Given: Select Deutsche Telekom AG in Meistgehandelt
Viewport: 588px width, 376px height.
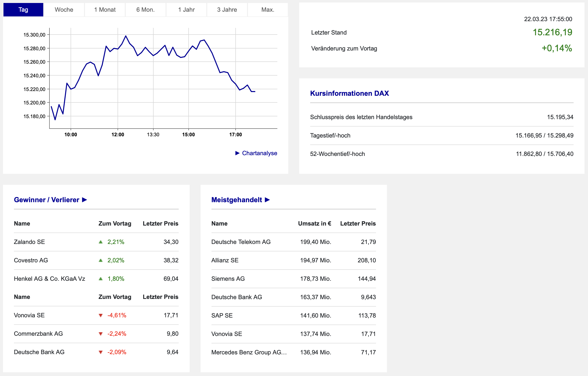Looking at the screenshot, I should pos(241,242).
